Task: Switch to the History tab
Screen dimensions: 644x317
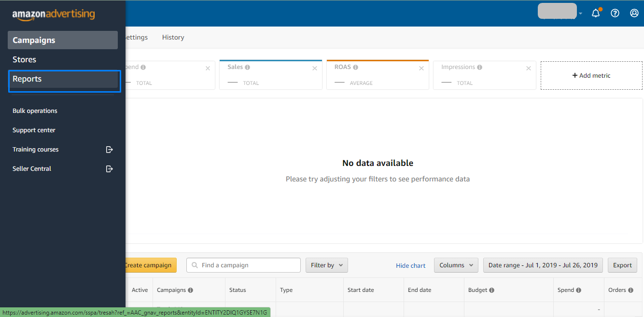Action: (173, 37)
